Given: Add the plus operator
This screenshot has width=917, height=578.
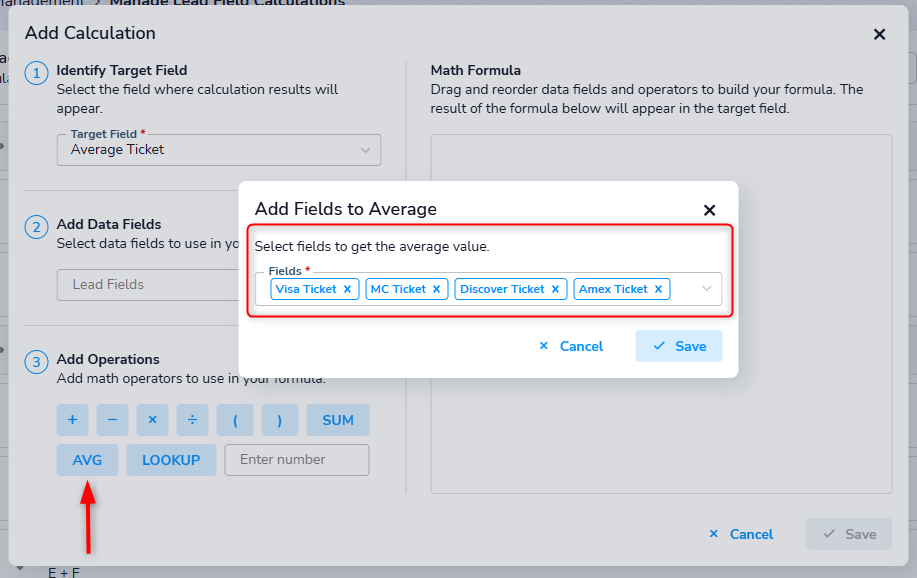Looking at the screenshot, I should click(x=72, y=420).
